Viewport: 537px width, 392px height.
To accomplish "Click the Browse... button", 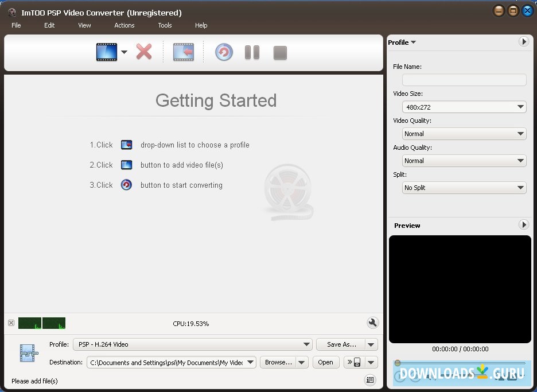I will [278, 362].
